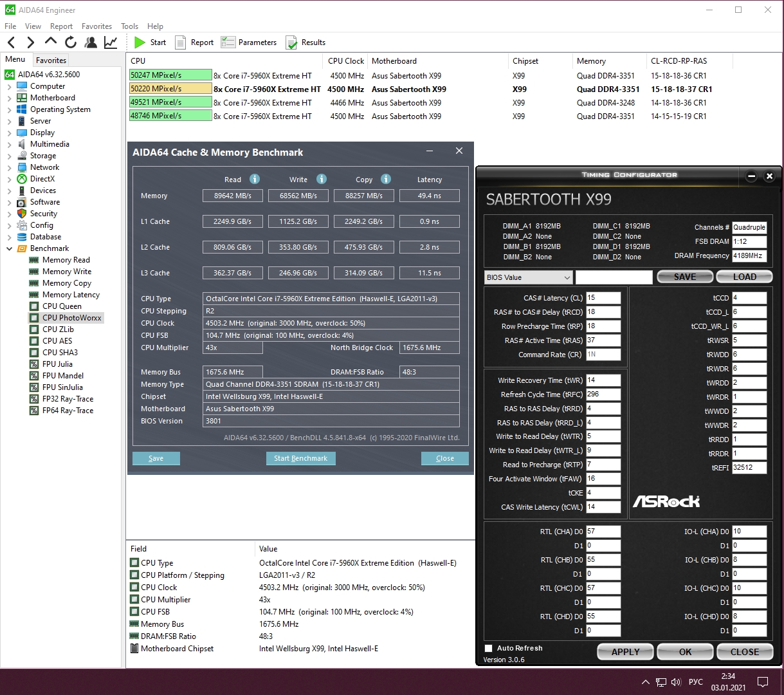This screenshot has height=695, width=784.
Task: Expand the Devices tree node
Action: point(9,190)
